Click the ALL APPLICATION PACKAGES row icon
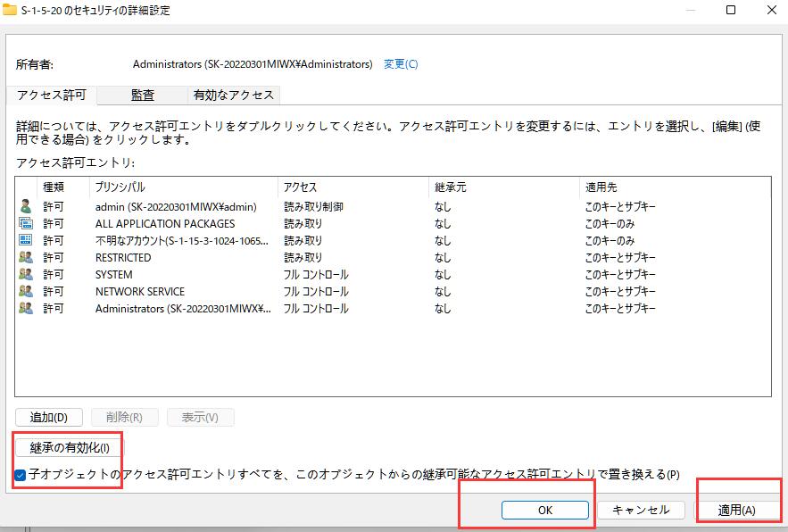Screen dimensions: 788x532 click(x=26, y=223)
